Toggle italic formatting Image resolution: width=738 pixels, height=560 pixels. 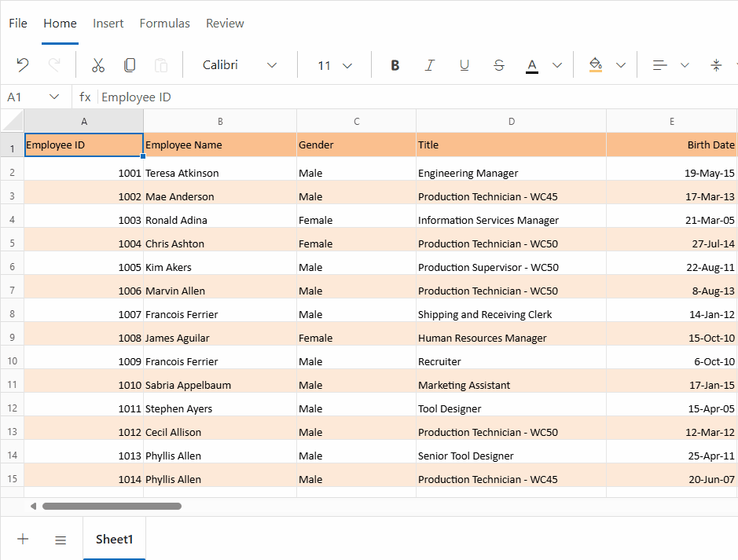click(430, 65)
